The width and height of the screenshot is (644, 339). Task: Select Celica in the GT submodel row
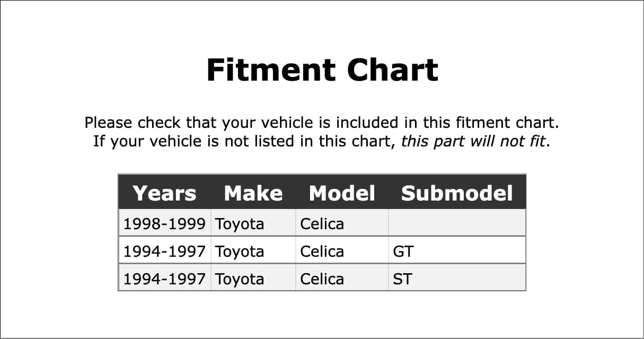(x=322, y=251)
